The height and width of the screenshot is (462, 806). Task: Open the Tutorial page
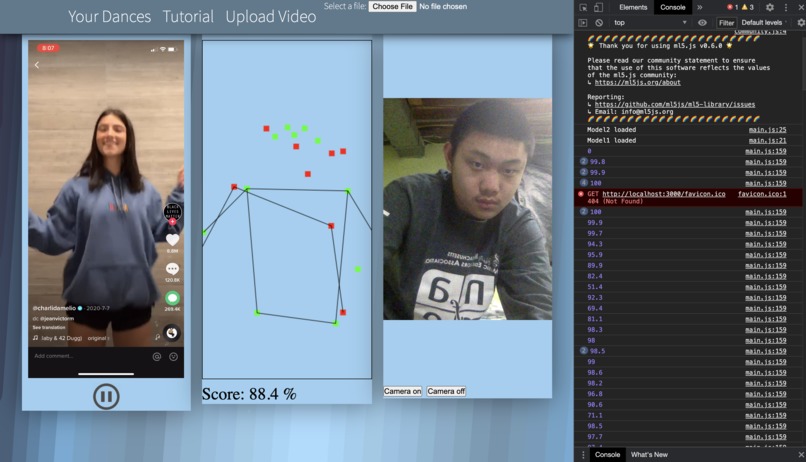(x=188, y=16)
